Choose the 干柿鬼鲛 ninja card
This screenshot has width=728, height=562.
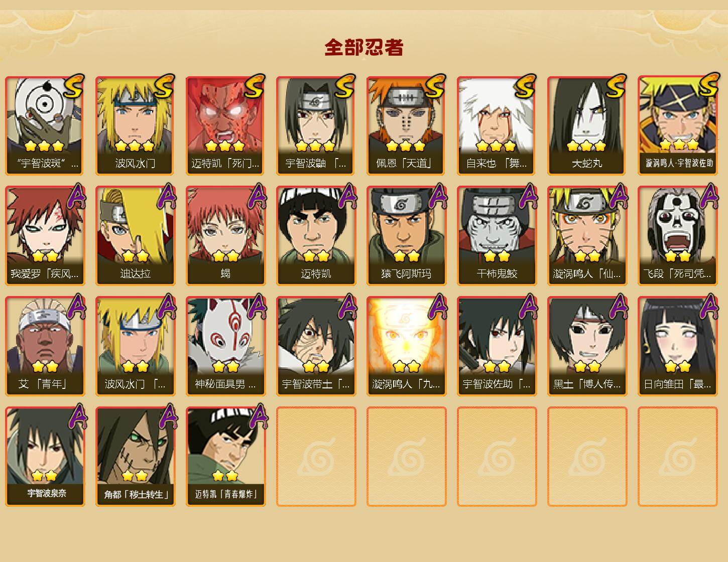pos(497,236)
